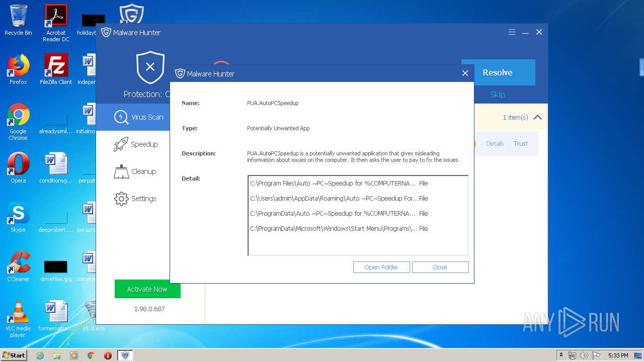Close the details dialog with X
This screenshot has width=644, height=362.
coord(465,73)
